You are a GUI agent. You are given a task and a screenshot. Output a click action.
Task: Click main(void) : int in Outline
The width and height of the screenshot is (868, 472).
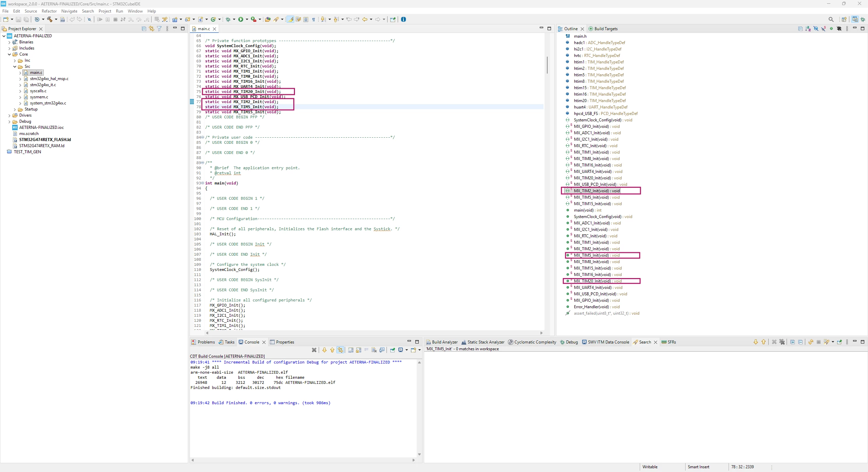click(x=588, y=210)
